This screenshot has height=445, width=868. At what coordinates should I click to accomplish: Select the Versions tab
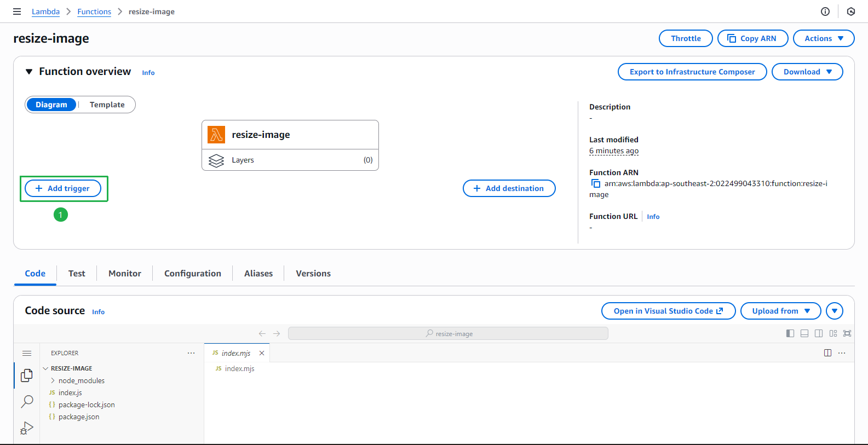[x=313, y=273]
